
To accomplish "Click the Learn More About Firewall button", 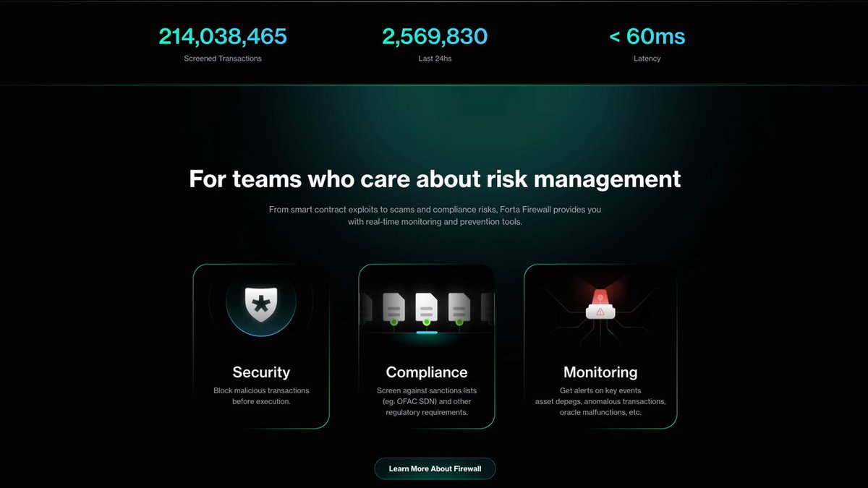I will [x=435, y=468].
